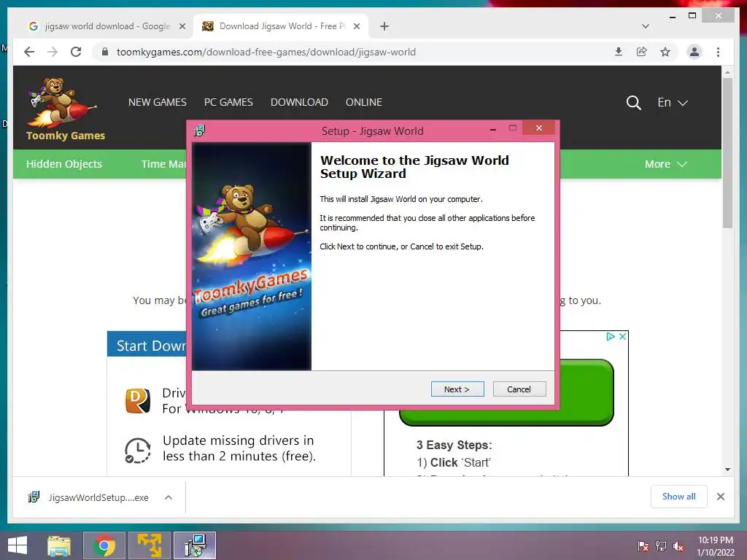Open the Hidden Objects category
This screenshot has height=560, width=747.
64,164
